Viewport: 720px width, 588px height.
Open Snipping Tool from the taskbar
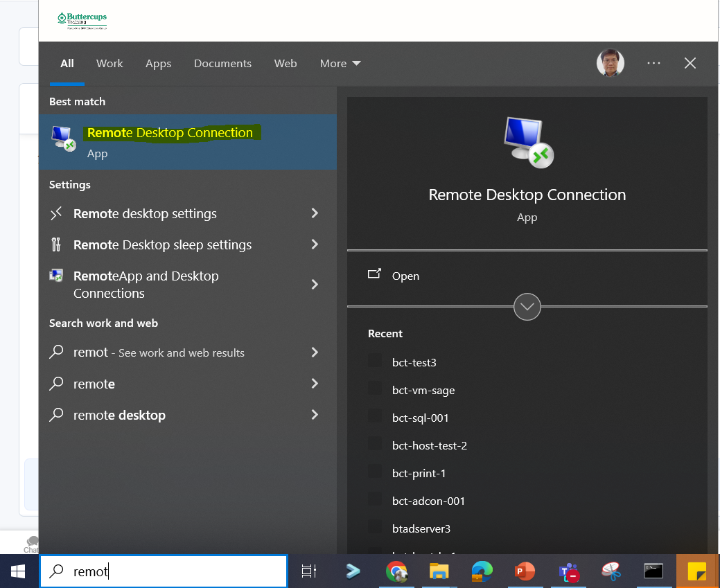click(611, 571)
